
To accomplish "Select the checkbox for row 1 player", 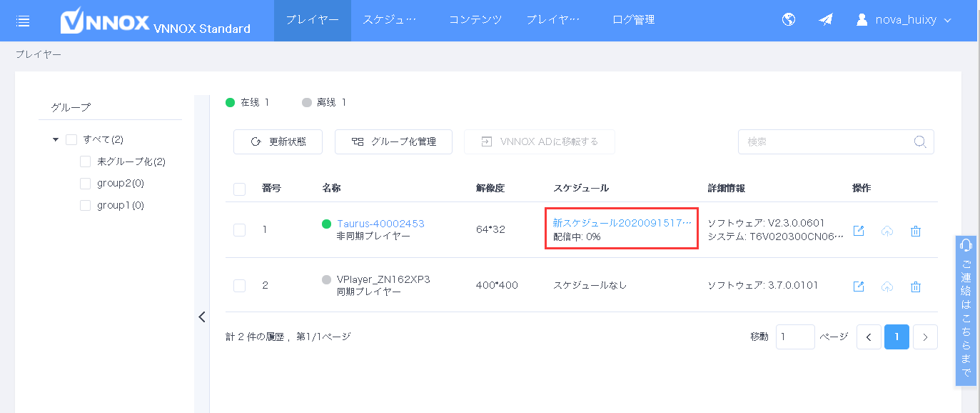I will pos(240,230).
